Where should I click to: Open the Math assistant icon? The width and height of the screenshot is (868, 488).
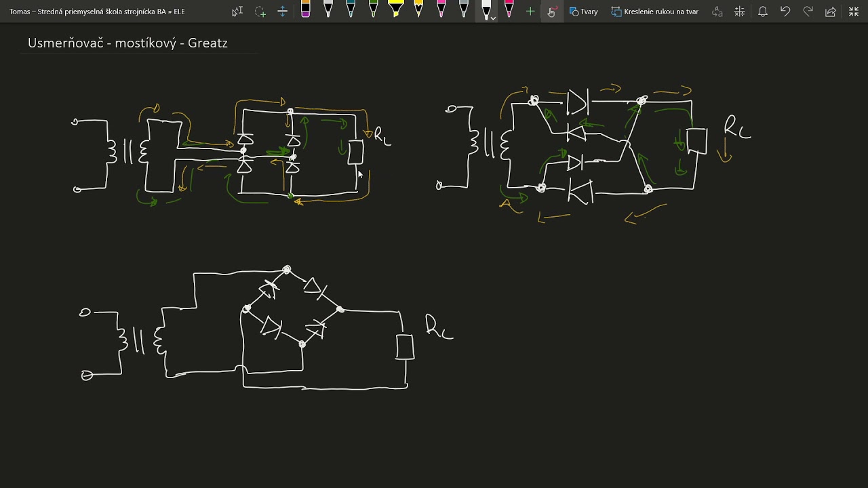point(740,12)
